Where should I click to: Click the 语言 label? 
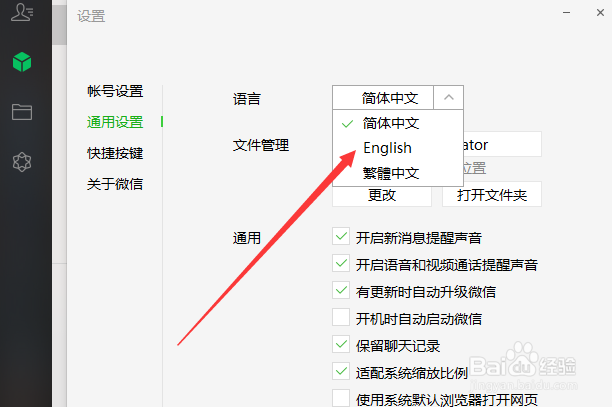(x=247, y=99)
